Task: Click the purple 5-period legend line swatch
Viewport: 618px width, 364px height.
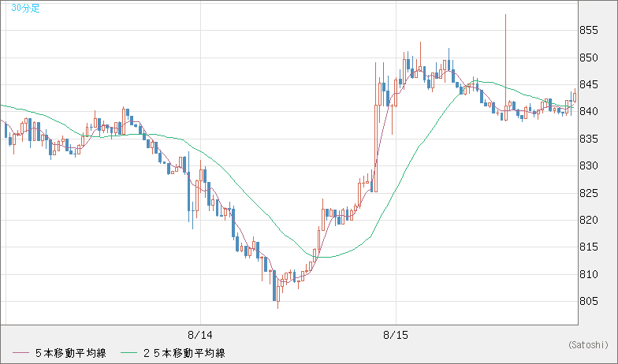Action: (20, 353)
